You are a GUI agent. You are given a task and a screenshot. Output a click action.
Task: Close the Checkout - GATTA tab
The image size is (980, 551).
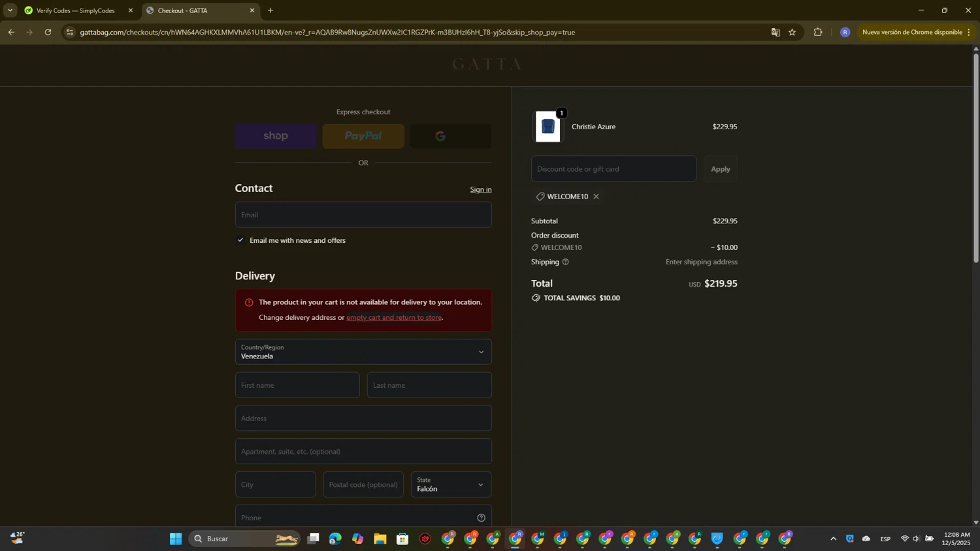(x=252, y=10)
